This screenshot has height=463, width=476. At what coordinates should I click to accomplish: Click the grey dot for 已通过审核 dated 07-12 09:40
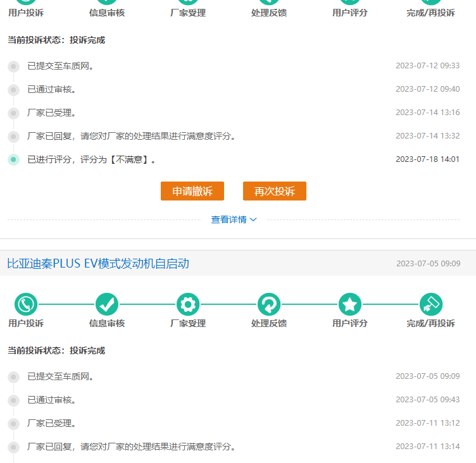pos(13,89)
